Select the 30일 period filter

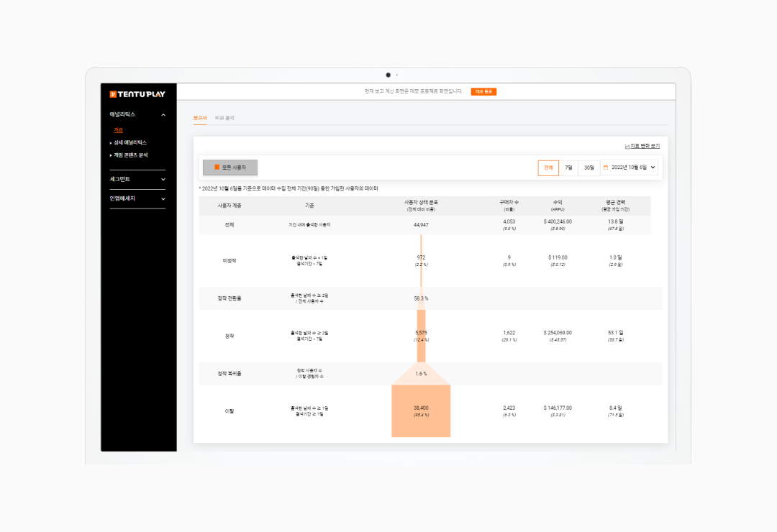coord(588,167)
